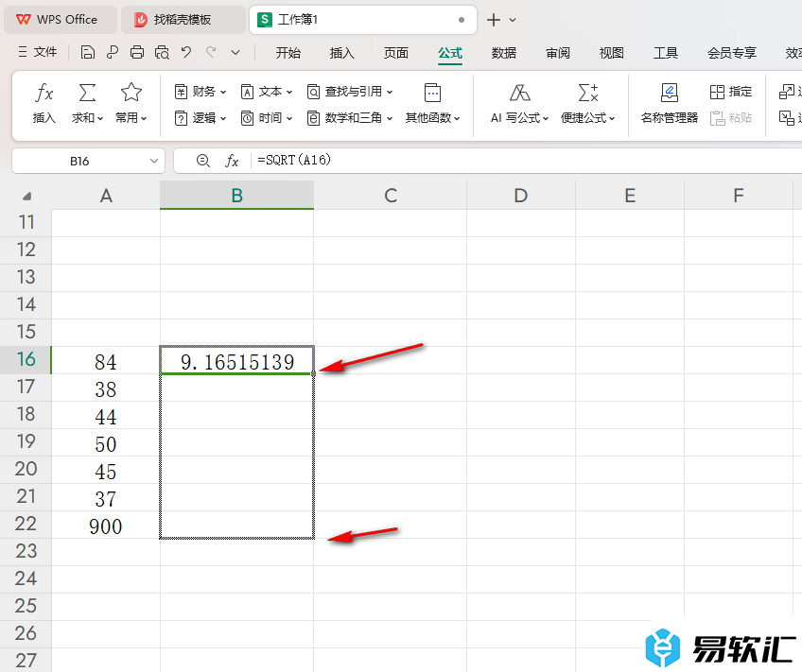Click cell A16 containing 84
Viewport: 802px width, 672px height.
tap(106, 360)
